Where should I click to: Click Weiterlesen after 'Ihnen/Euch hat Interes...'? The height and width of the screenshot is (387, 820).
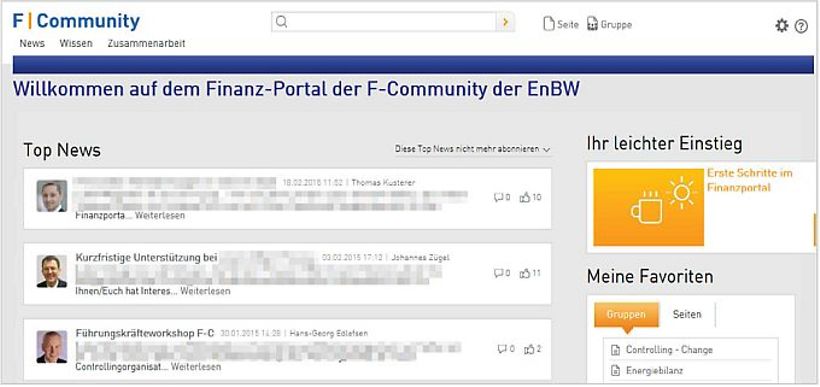pos(205,291)
